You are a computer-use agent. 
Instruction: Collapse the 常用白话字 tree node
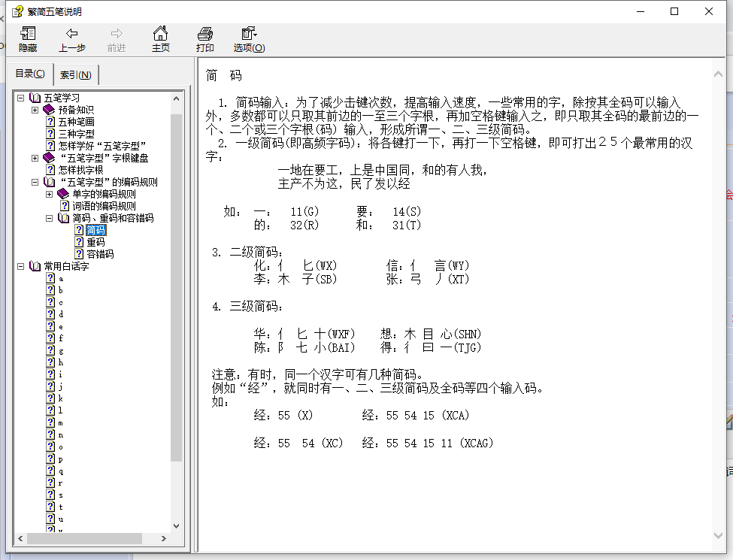[20, 266]
